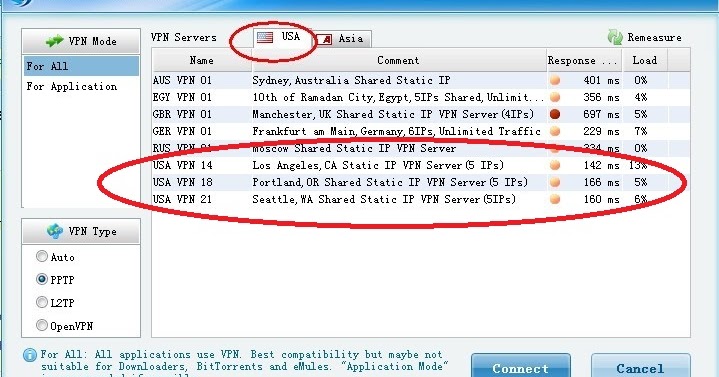
Task: Sort by the Load column header
Action: pos(644,60)
